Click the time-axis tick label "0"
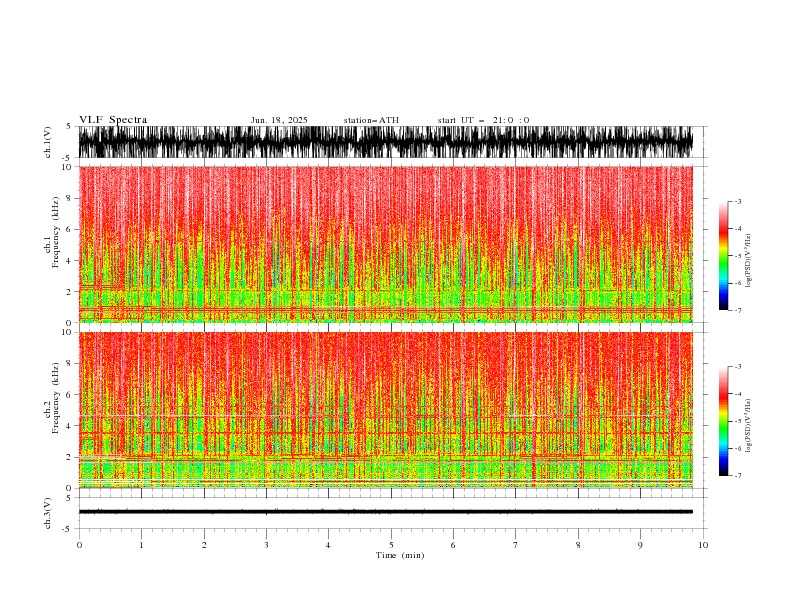Image resolution: width=792 pixels, height=612 pixels. click(79, 545)
